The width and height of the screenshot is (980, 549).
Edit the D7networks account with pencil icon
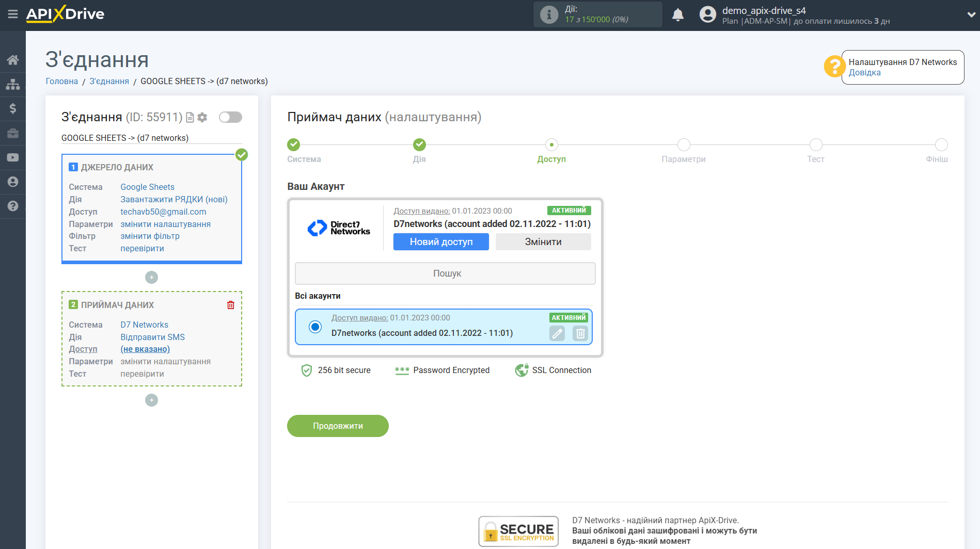coord(557,334)
